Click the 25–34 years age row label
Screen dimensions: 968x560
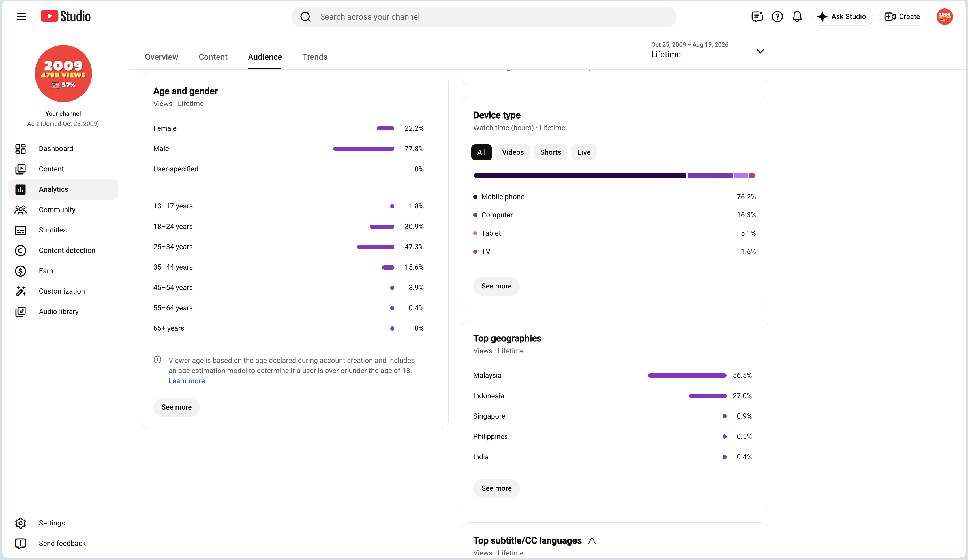[x=173, y=247]
